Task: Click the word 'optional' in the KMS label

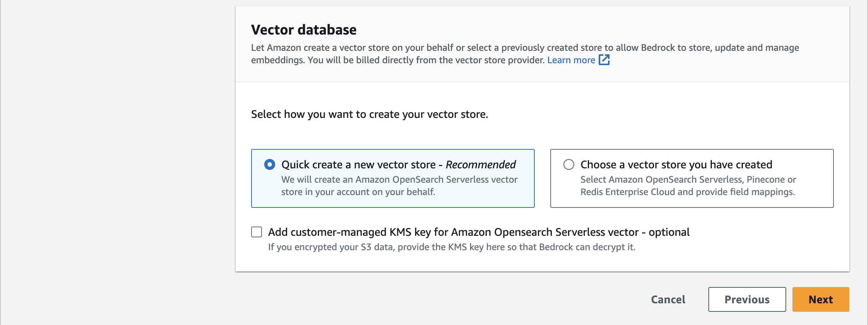Action: (669, 232)
